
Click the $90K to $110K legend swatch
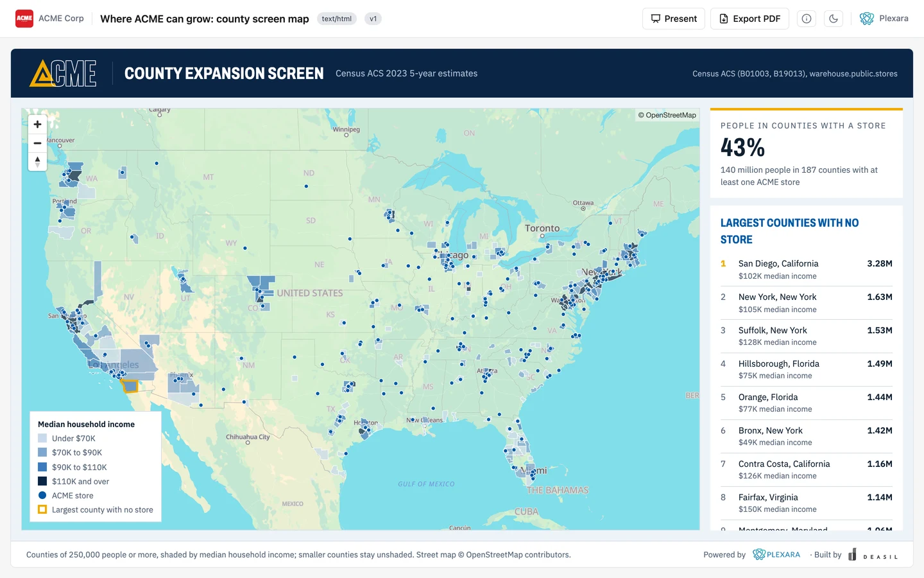[42, 468]
